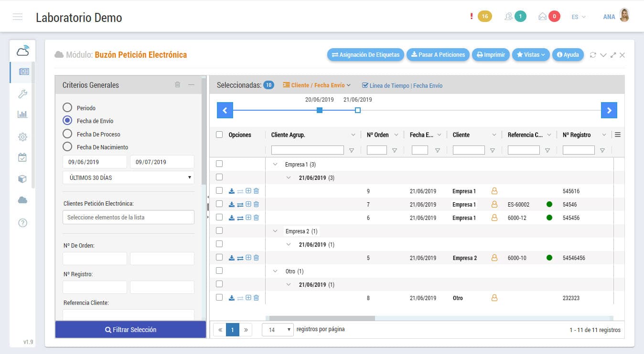The height and width of the screenshot is (354, 644).
Task: Open users badge showing 1
Action: [x=520, y=17]
